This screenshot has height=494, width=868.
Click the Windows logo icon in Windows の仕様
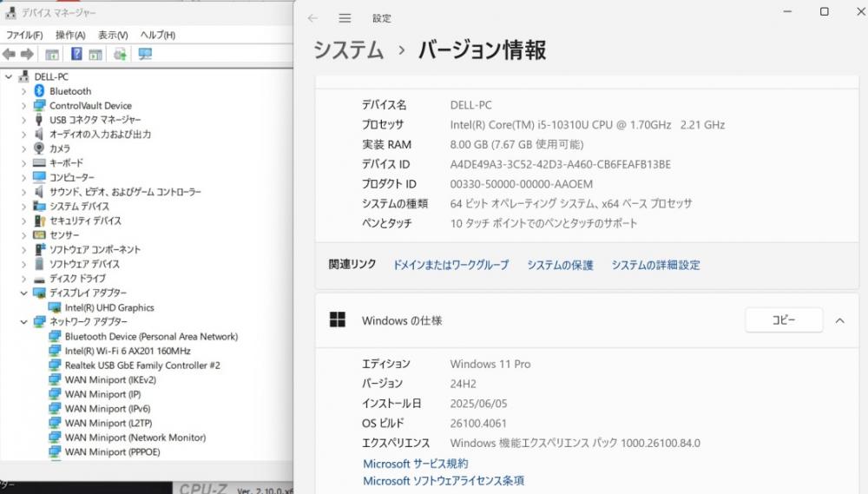337,319
